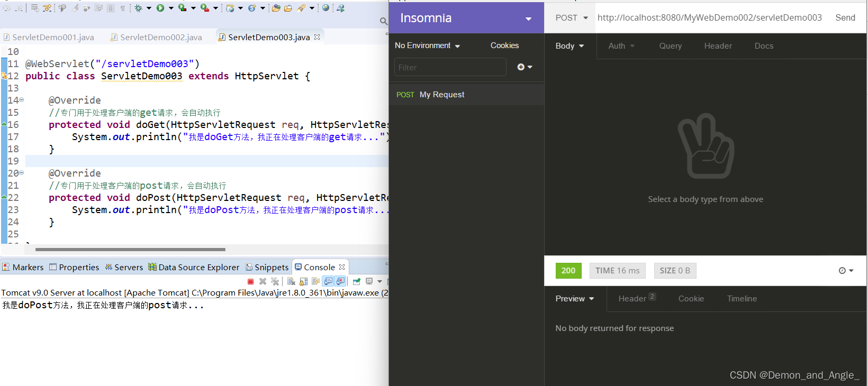
Task: Click the Clear Console icon
Action: tap(291, 282)
